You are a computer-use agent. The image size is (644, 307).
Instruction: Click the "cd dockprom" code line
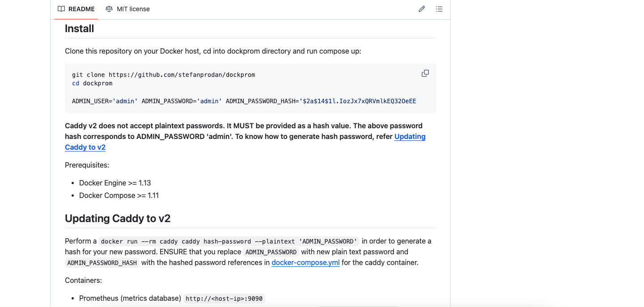tap(92, 83)
